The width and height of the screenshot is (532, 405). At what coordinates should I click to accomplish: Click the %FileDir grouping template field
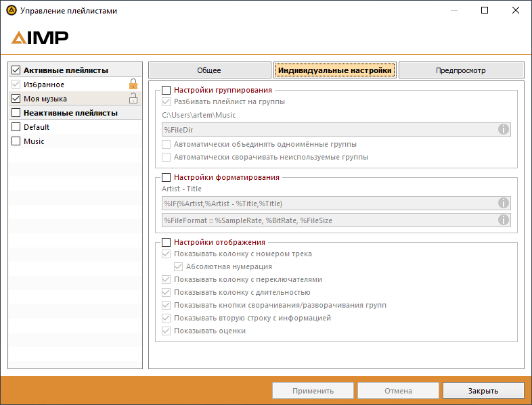[x=328, y=129]
